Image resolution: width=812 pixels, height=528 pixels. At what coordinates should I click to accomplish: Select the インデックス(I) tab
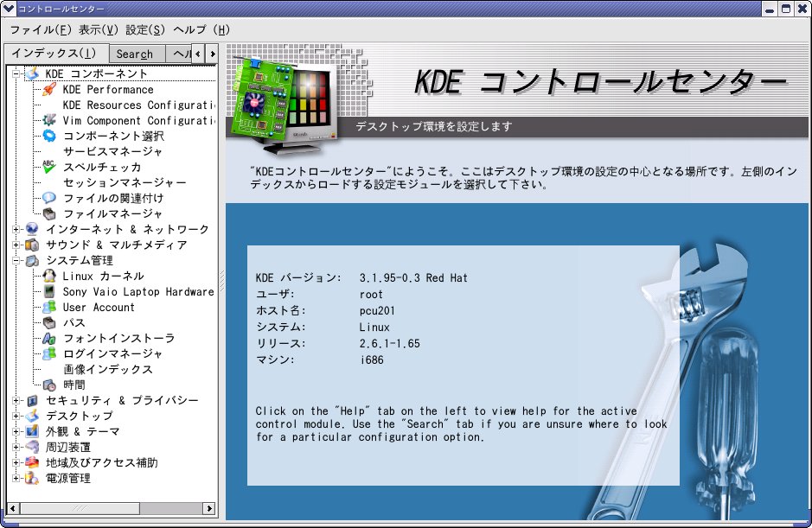[x=56, y=54]
